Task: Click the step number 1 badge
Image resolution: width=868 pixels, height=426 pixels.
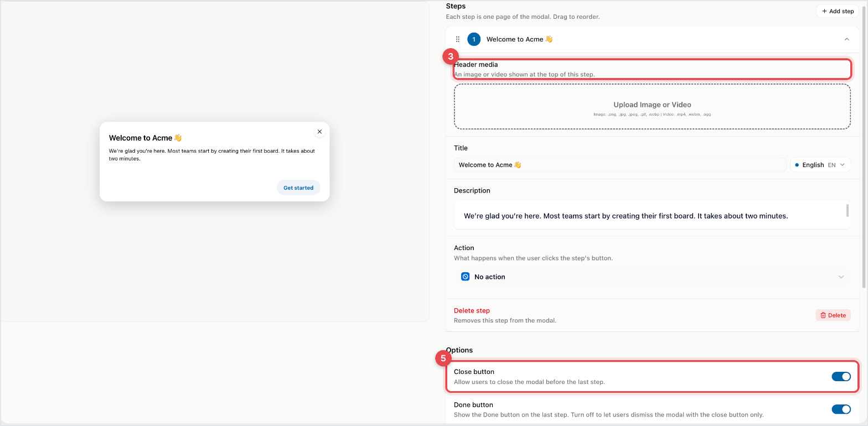Action: [x=474, y=39]
